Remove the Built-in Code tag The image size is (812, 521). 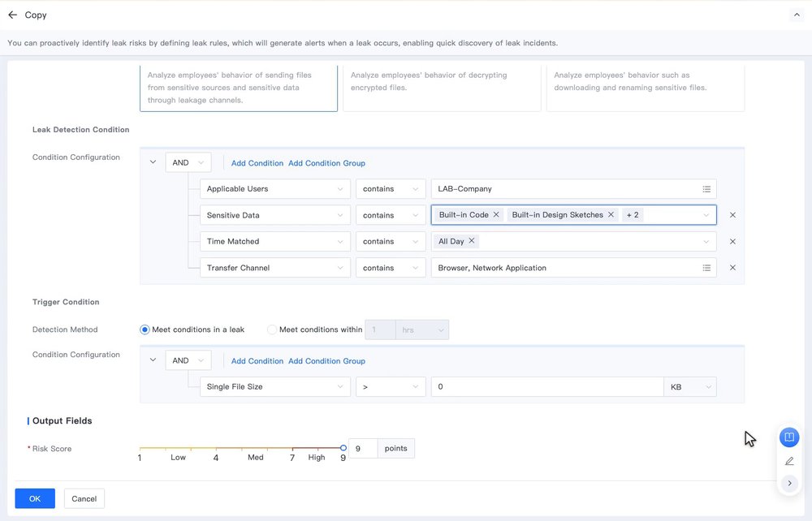[x=496, y=215]
